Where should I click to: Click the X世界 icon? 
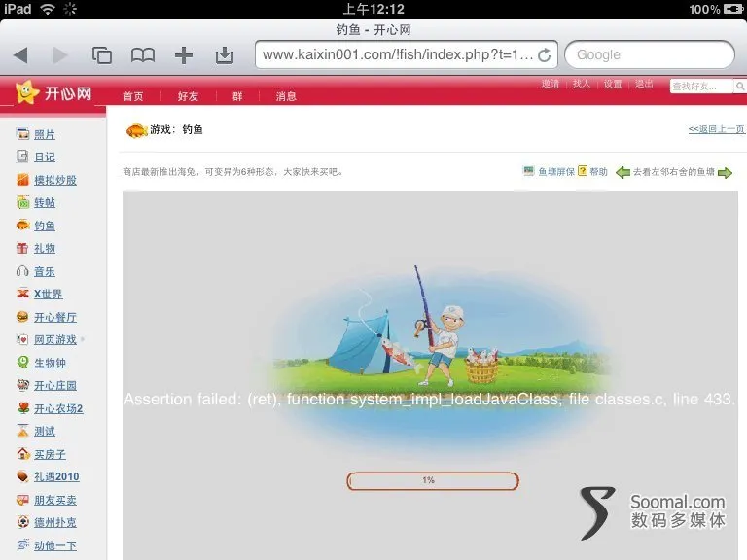(22, 294)
